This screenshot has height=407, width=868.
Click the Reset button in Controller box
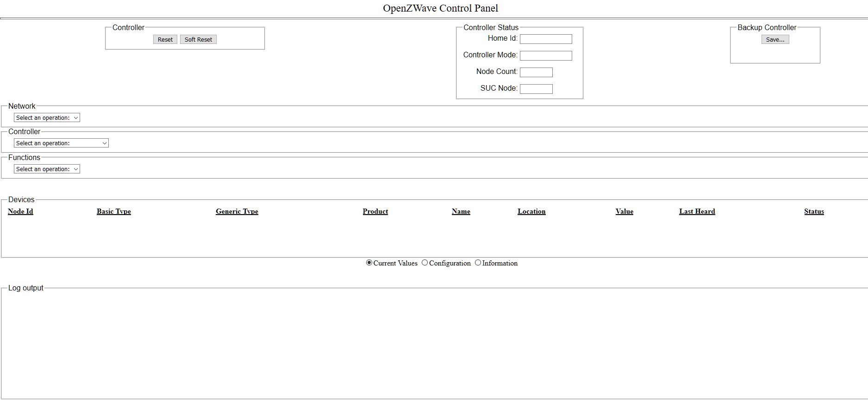click(x=165, y=40)
